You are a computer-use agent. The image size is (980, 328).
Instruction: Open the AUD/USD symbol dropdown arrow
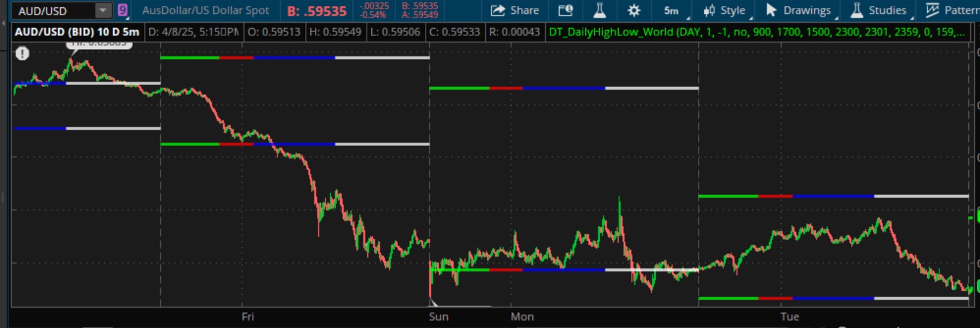(x=103, y=10)
